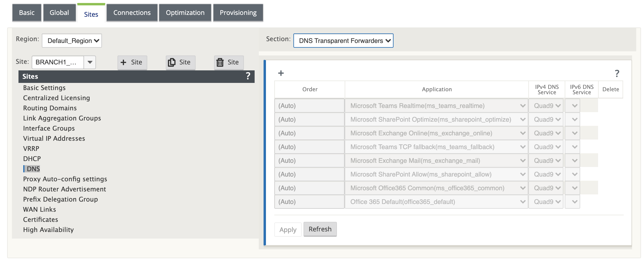644x263 pixels.
Task: Select NDP Router Advertisement
Action: point(65,189)
